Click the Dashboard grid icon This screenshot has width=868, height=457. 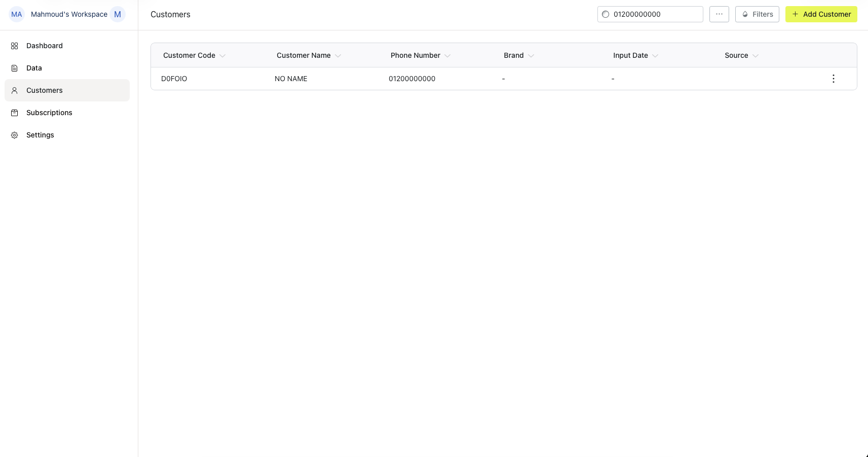click(x=15, y=46)
